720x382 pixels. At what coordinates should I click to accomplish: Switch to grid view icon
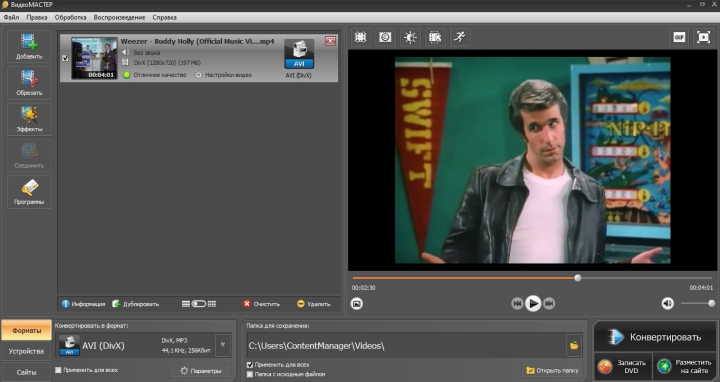click(212, 304)
